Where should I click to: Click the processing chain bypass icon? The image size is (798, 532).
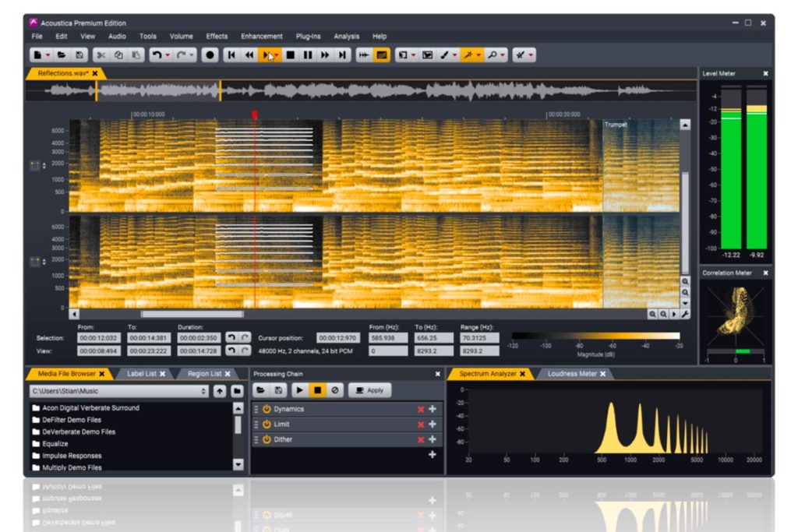[x=335, y=390]
